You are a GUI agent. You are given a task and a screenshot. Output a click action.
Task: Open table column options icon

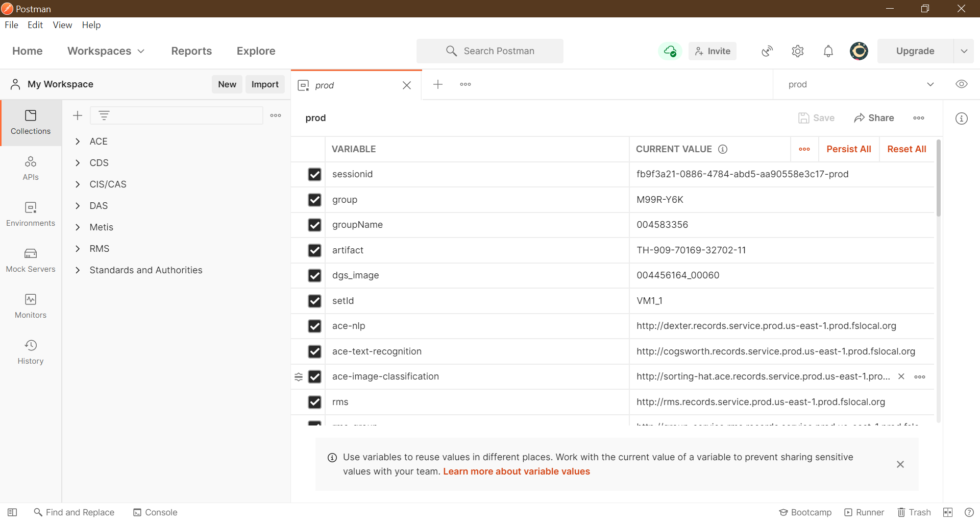point(804,149)
